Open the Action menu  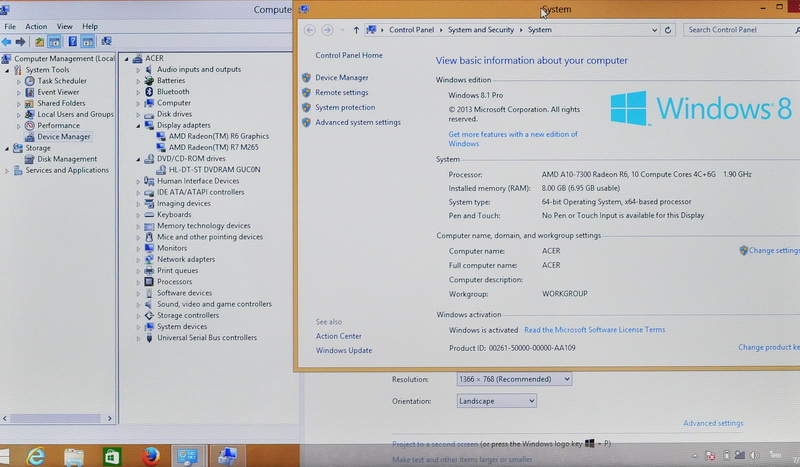[36, 27]
